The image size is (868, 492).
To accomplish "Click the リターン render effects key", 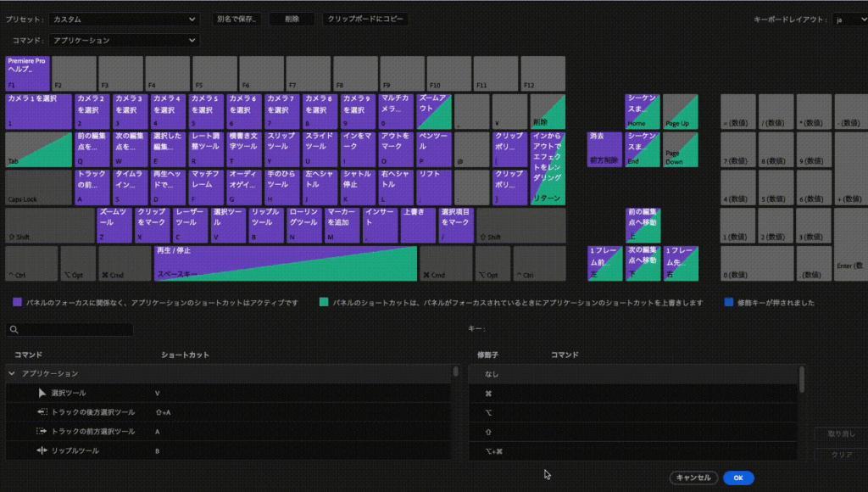I will point(548,169).
